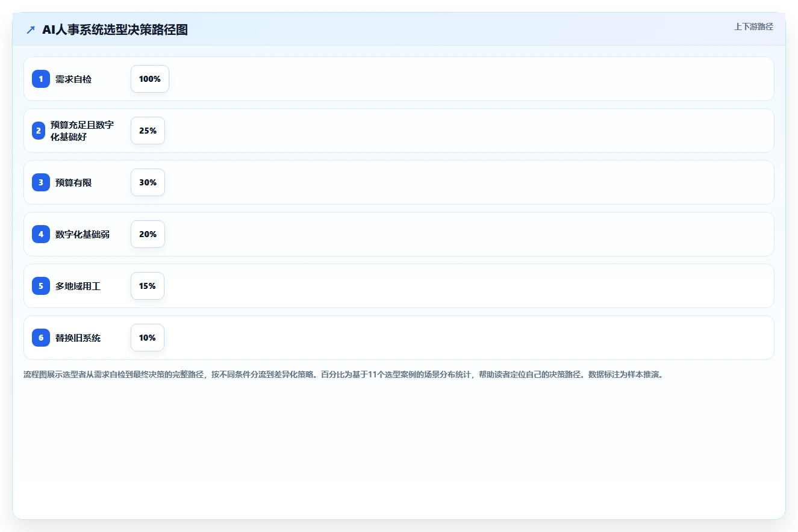Click the arrow icon beside the chart title
This screenshot has width=798, height=532.
click(x=31, y=29)
